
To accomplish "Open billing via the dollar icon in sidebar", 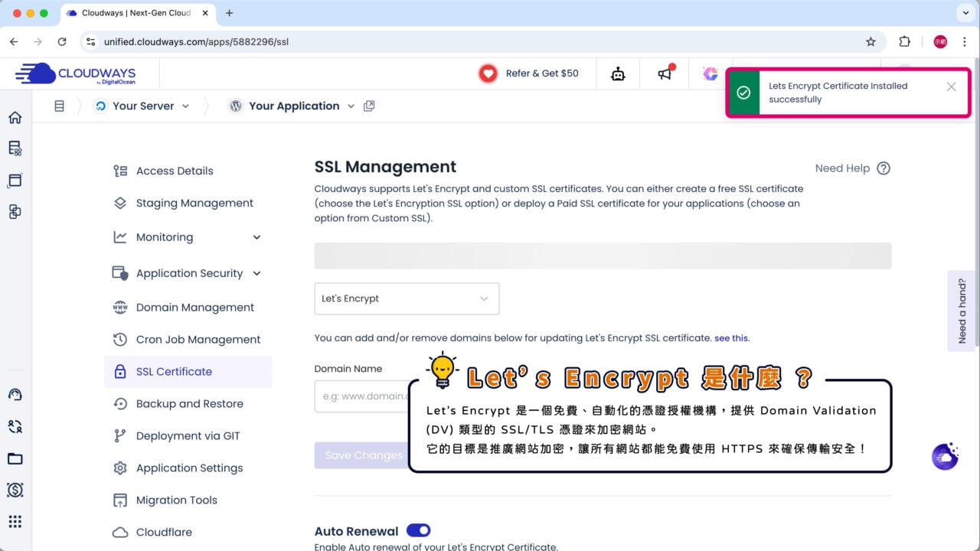I will (15, 491).
